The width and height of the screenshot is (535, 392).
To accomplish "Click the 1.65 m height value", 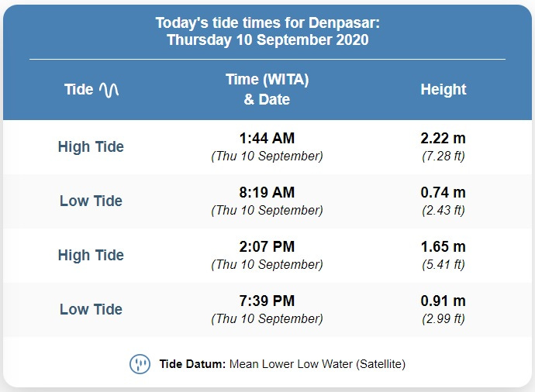I will pos(444,246).
